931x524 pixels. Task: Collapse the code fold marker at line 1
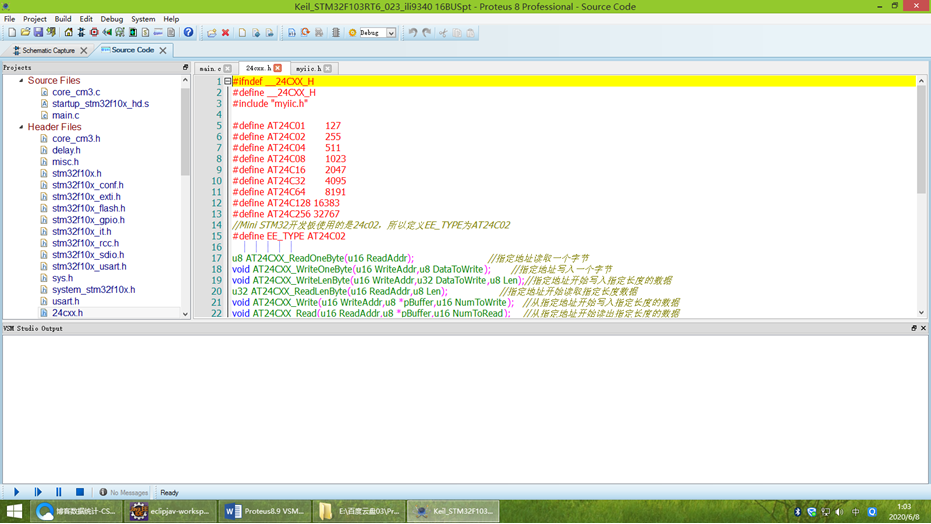coord(227,81)
